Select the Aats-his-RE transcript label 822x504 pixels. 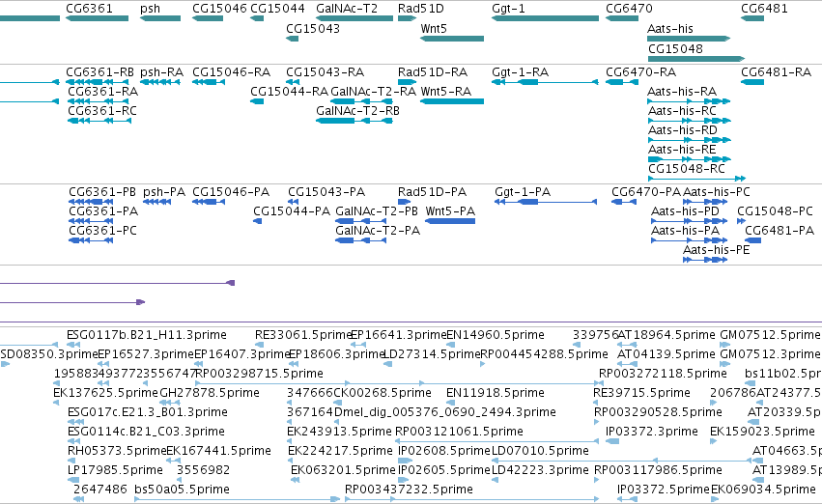682,150
